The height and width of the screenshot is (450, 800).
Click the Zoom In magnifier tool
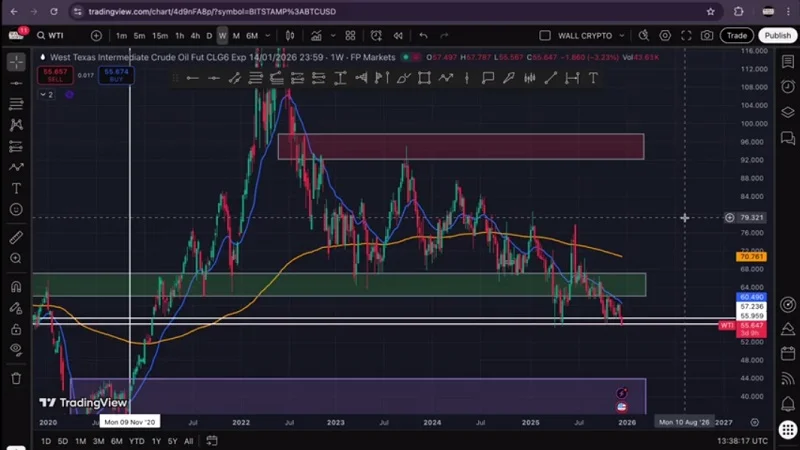tap(16, 259)
